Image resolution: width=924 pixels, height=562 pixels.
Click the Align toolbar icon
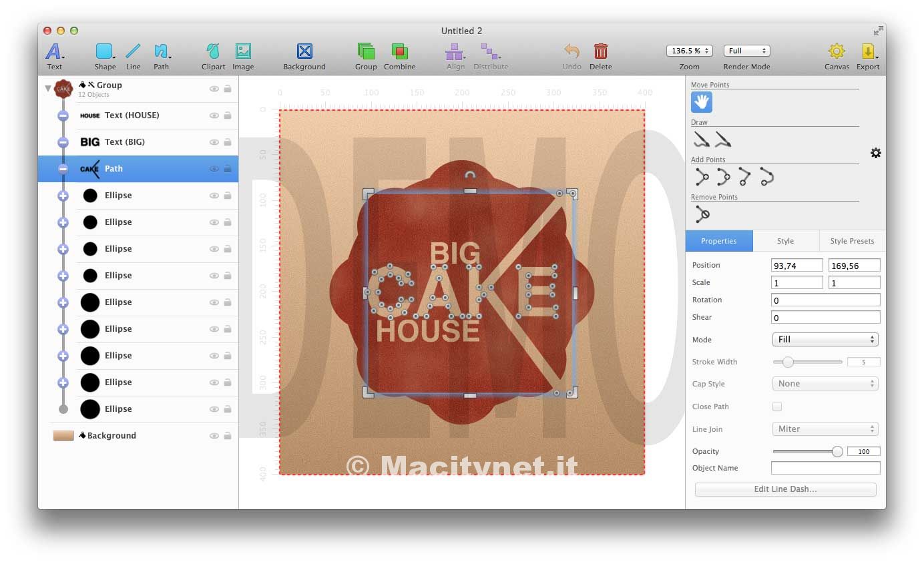(x=455, y=51)
